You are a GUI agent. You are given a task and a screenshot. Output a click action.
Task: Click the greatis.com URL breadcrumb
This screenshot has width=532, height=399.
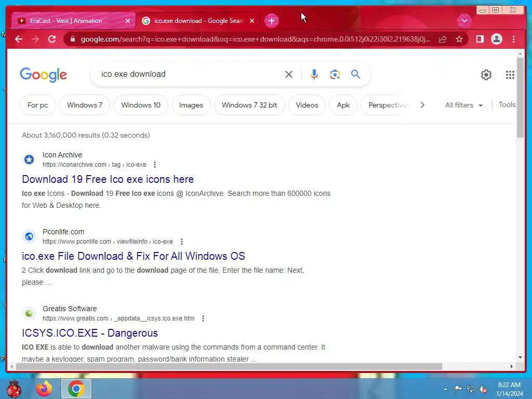(118, 318)
